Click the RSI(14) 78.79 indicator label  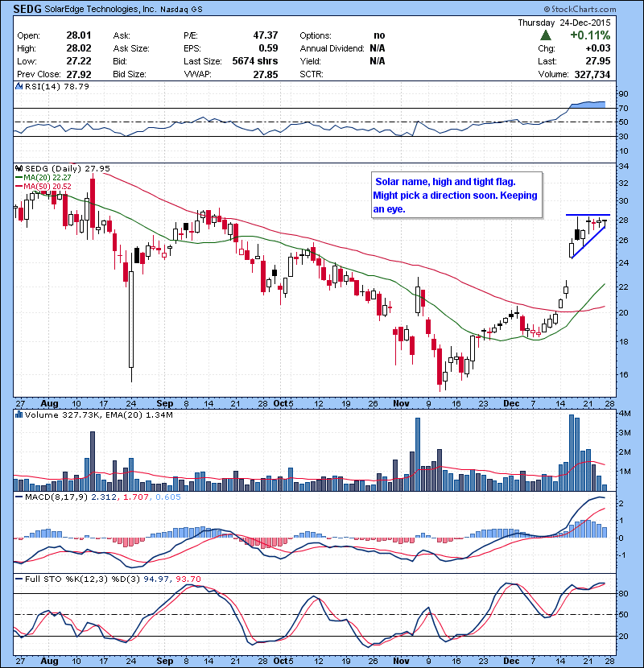click(x=57, y=86)
